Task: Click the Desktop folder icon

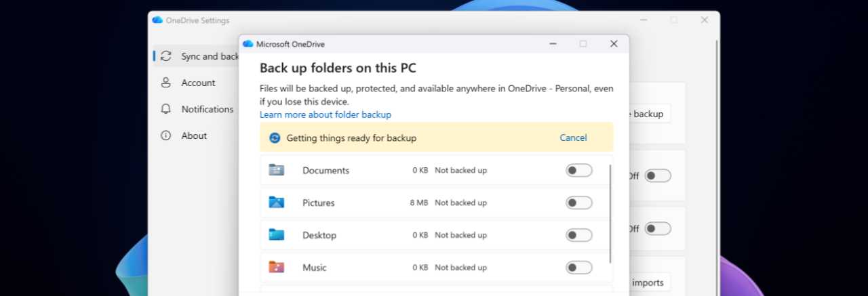Action: [x=276, y=235]
